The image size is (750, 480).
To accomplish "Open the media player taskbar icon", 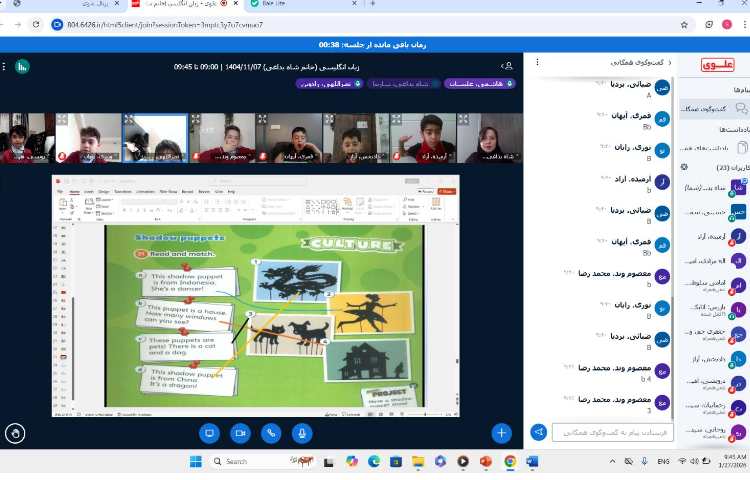I will 463,461.
